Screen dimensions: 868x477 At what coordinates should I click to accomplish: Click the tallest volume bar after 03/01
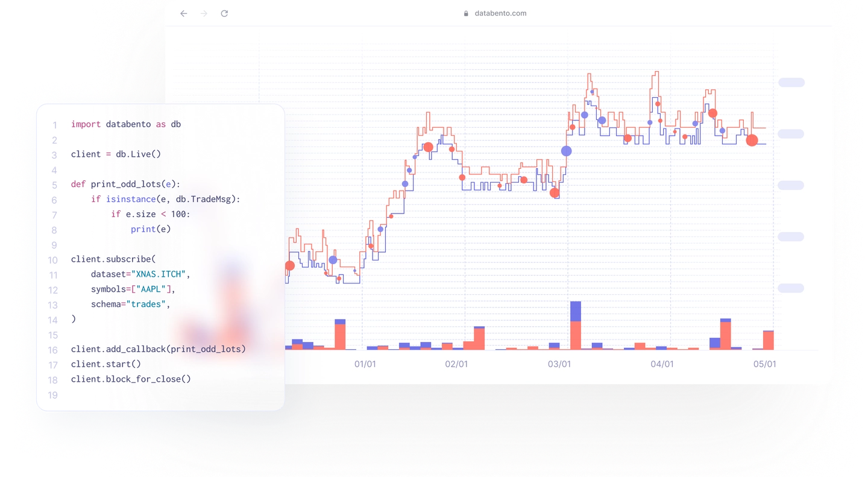click(x=576, y=326)
